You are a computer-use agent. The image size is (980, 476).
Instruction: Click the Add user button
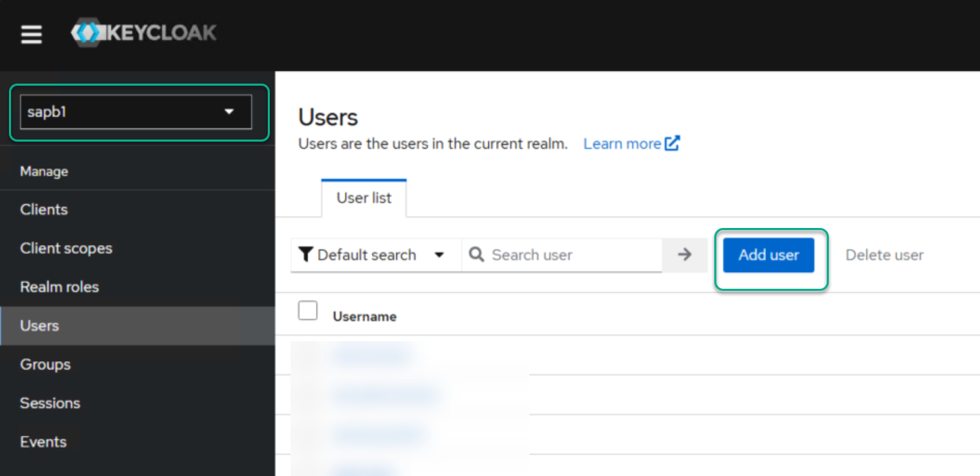[767, 254]
